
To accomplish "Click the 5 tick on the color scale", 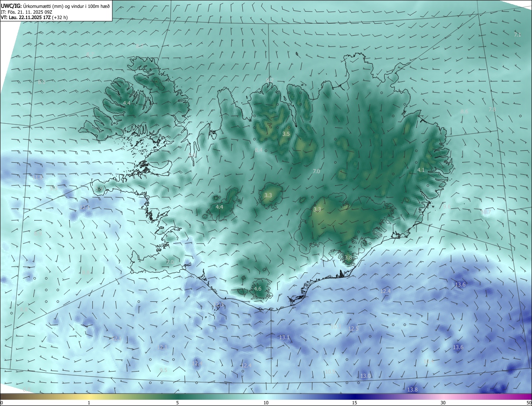I will click(x=177, y=403).
